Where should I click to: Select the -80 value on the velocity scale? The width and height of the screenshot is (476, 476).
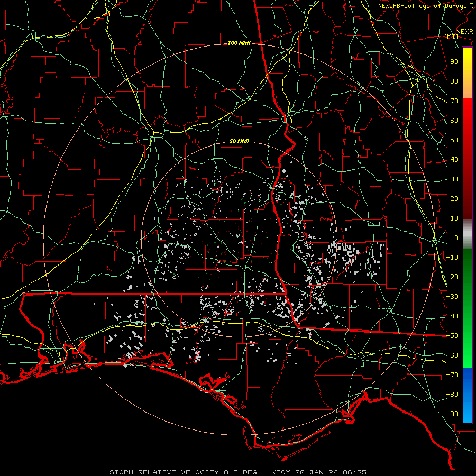click(452, 395)
